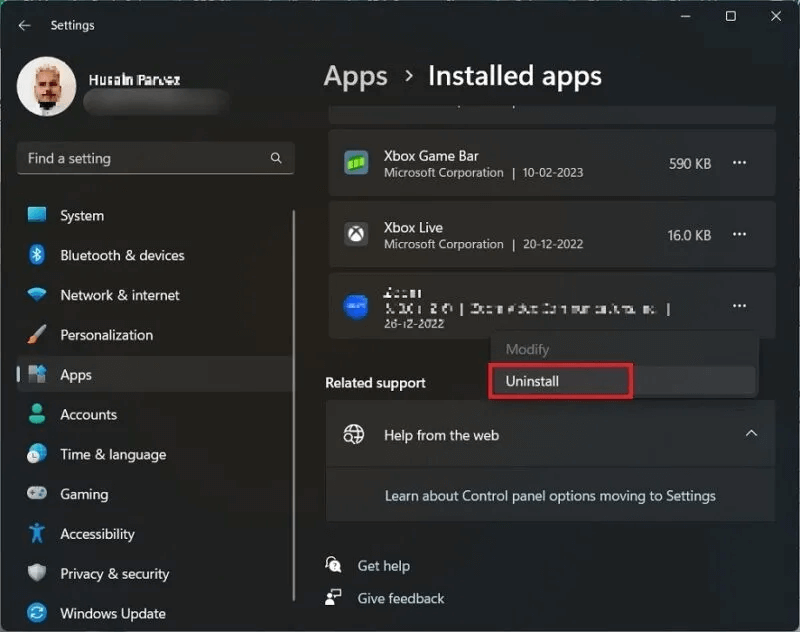The width and height of the screenshot is (800, 632).
Task: Select Personalization label
Action: (107, 335)
